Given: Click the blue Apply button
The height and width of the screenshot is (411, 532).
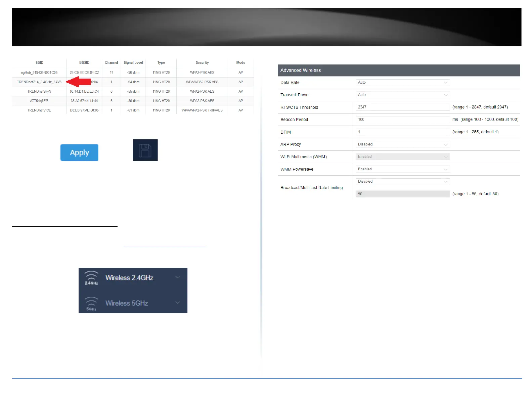Looking at the screenshot, I should click(79, 152).
